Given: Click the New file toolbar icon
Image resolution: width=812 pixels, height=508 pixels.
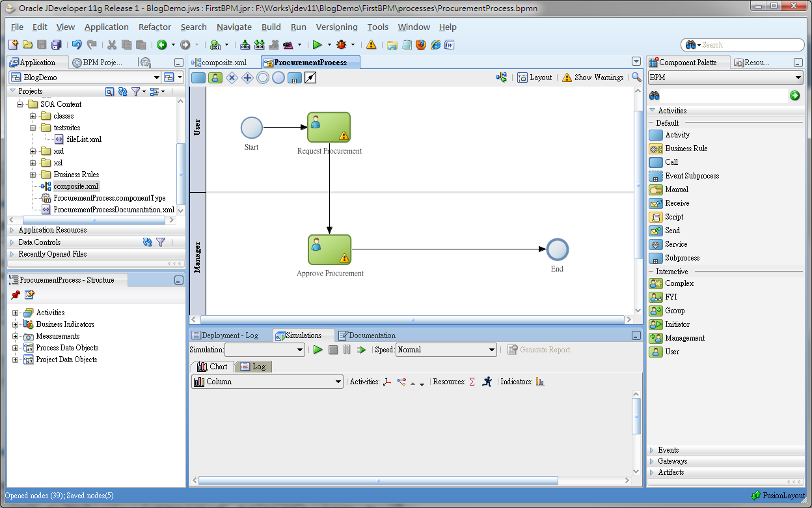Looking at the screenshot, I should coord(13,45).
